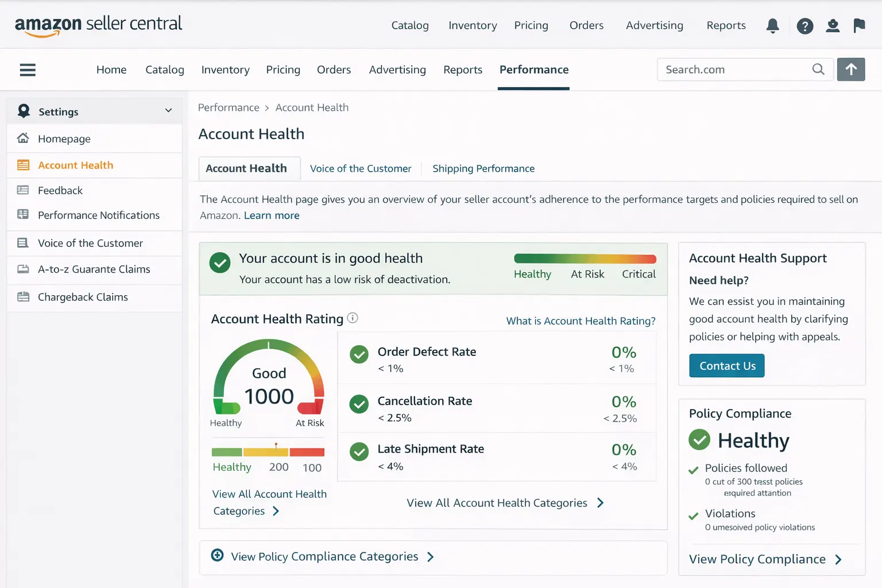
Task: Open the hamburger menu icon
Action: [x=28, y=70]
